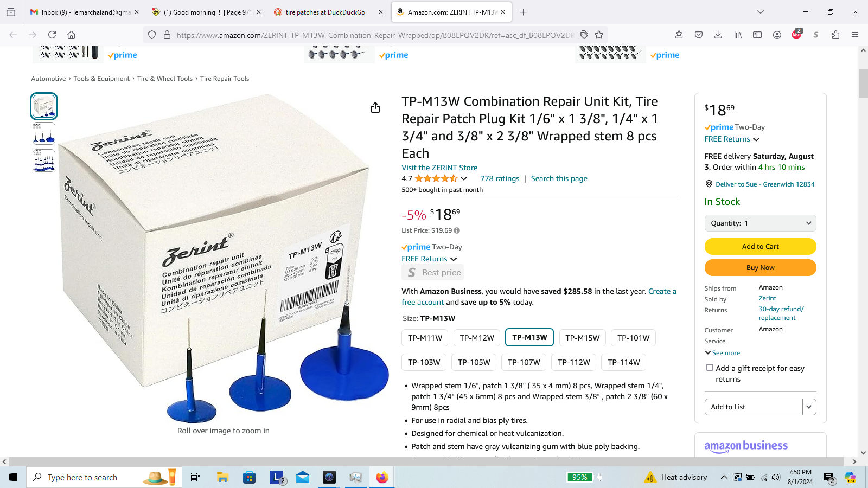
Task: Switch to tire patches DuckDuckGo tab
Action: click(325, 12)
